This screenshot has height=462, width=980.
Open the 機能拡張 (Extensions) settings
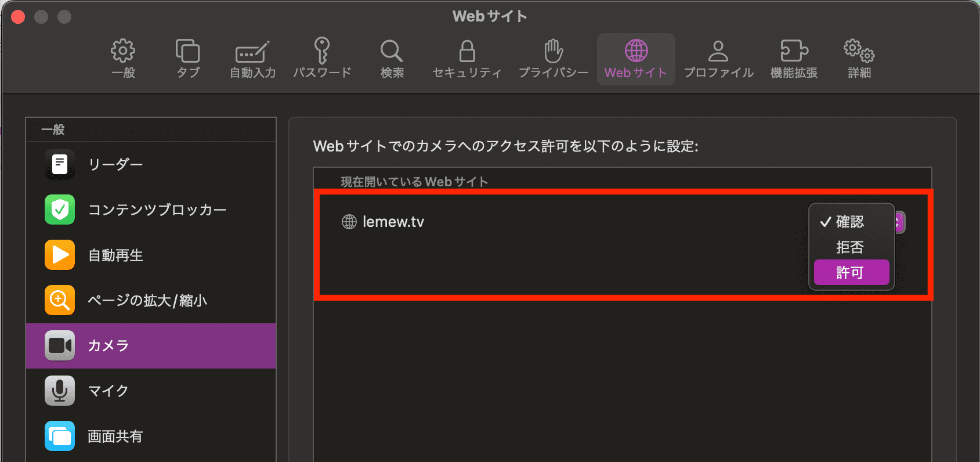(794, 59)
